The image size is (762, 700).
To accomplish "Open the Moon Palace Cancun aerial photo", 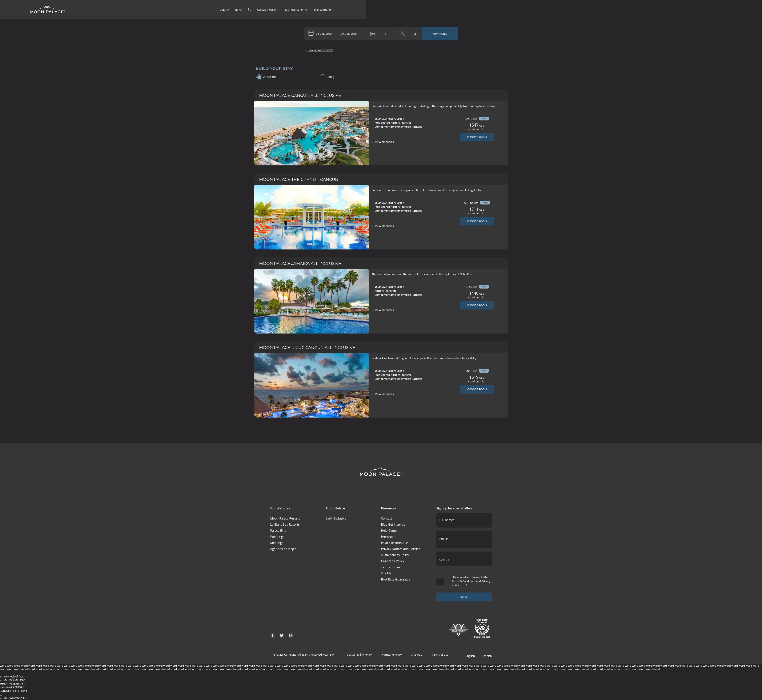I will pyautogui.click(x=311, y=133).
